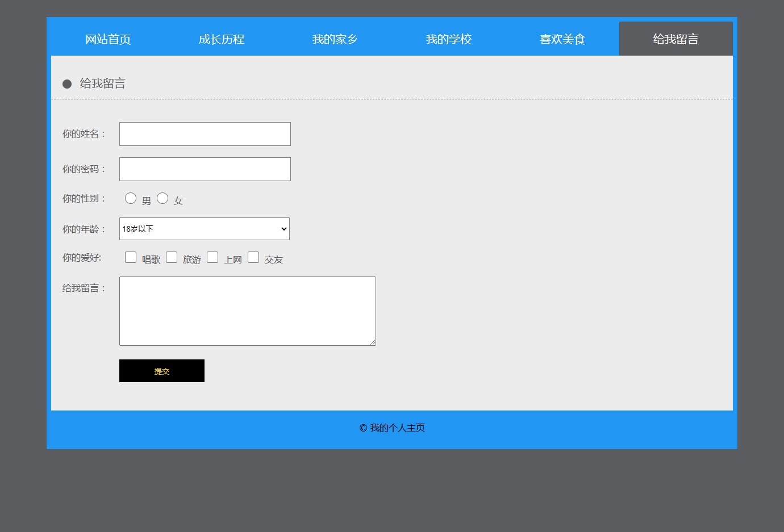Click the textarea resize handle corner
The height and width of the screenshot is (532, 784).
click(373, 342)
